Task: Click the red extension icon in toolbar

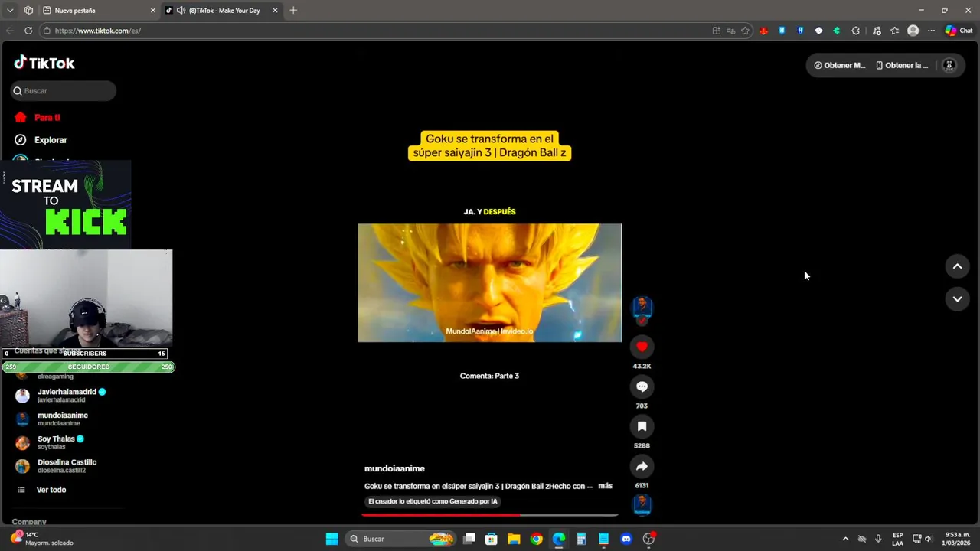Action: [763, 31]
